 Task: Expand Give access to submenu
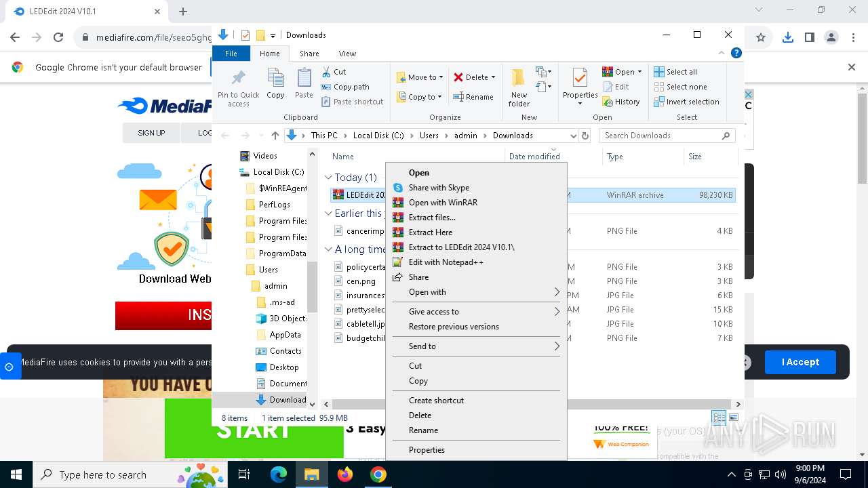(x=557, y=312)
